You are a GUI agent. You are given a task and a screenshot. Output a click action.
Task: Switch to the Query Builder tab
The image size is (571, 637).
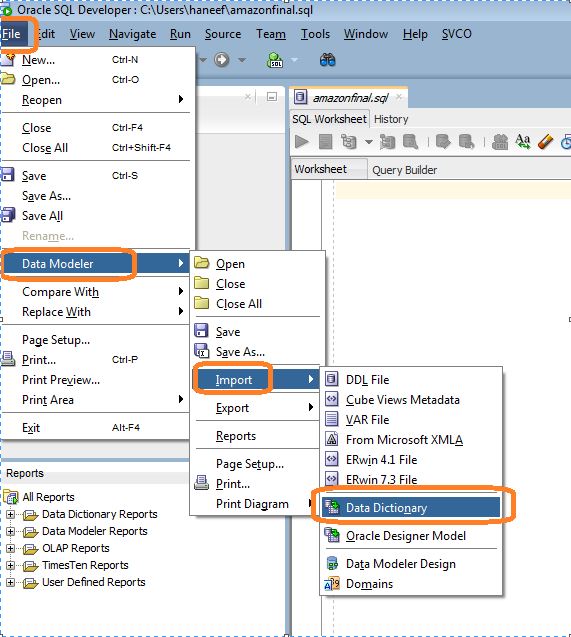[404, 170]
